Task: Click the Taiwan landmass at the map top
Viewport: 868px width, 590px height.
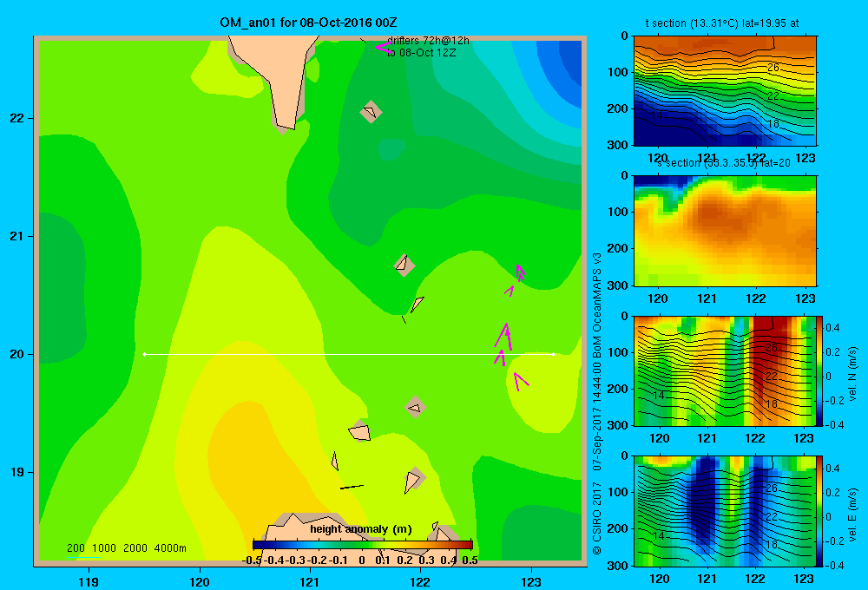Action: (x=277, y=77)
